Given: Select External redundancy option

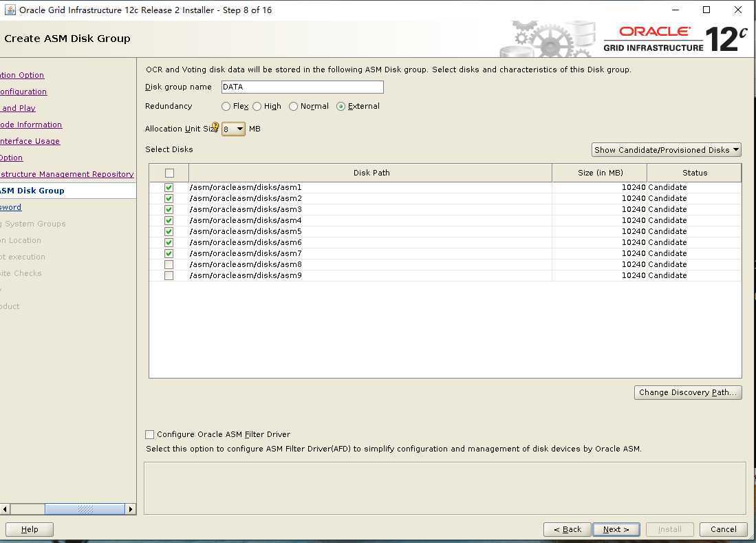Looking at the screenshot, I should (341, 106).
